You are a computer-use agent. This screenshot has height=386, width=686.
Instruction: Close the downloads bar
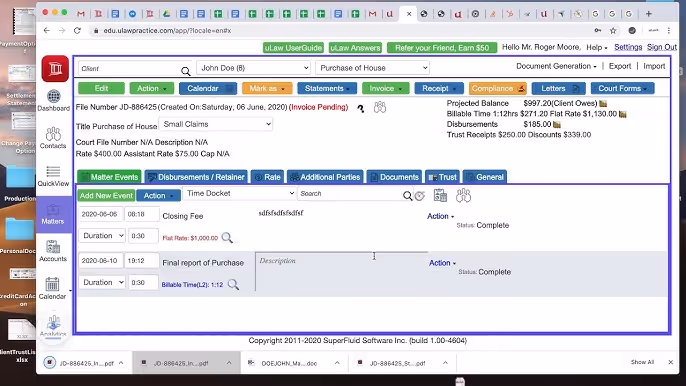[x=670, y=362]
